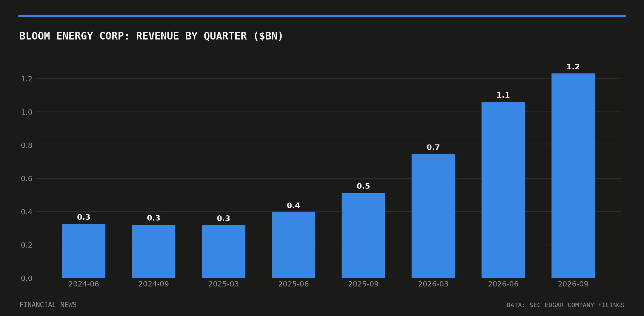
Task: Click the x-axis label '2025-09'
Action: [363, 284]
